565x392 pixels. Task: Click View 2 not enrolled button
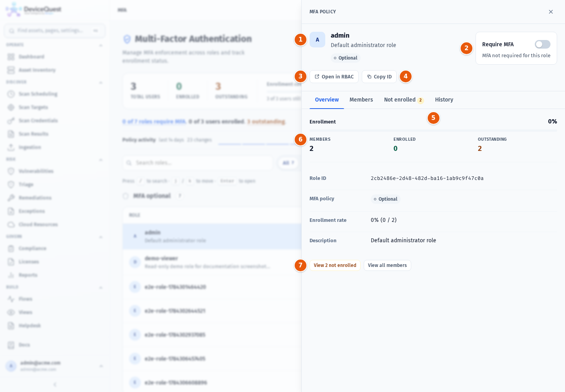pyautogui.click(x=335, y=265)
